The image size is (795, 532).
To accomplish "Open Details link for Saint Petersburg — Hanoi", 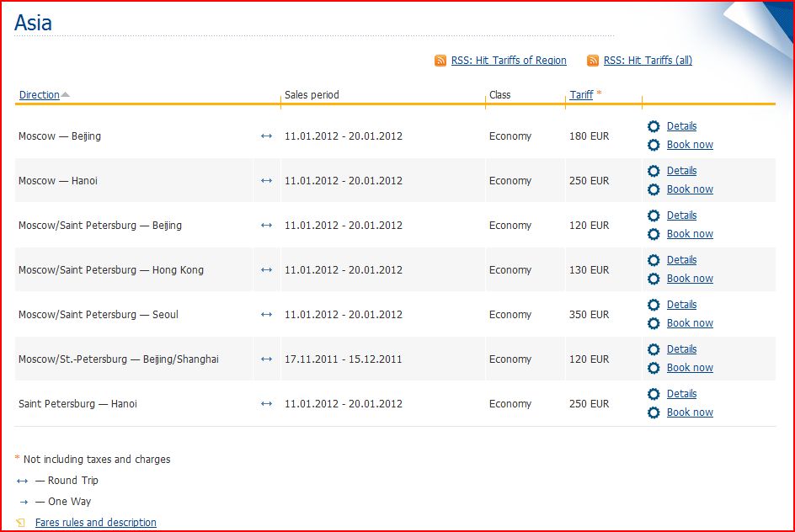I will 681,394.
